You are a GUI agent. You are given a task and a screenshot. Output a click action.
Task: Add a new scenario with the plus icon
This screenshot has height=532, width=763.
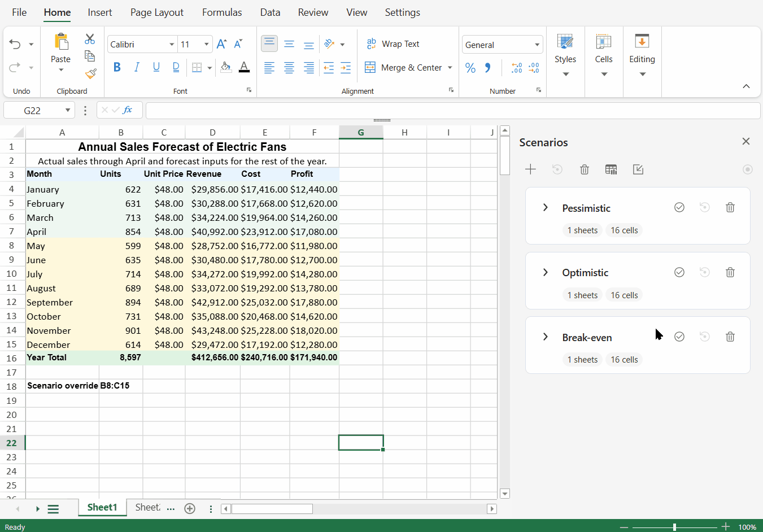[530, 169]
